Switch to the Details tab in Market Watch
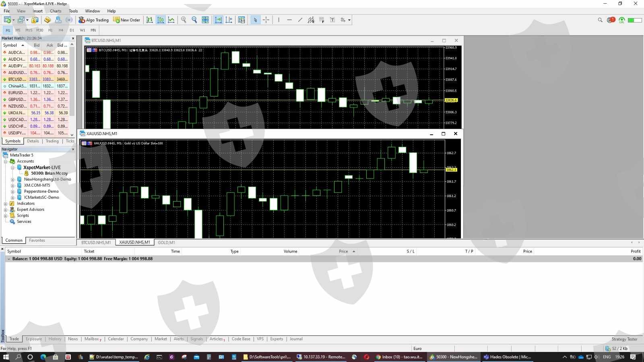Screen dimensions: 644x362 [x=33, y=141]
